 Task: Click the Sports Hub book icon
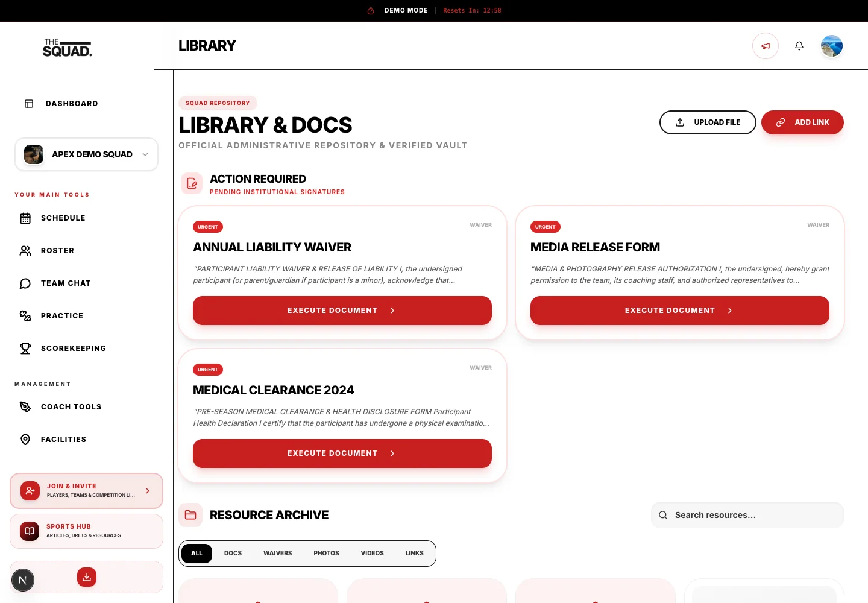30,531
